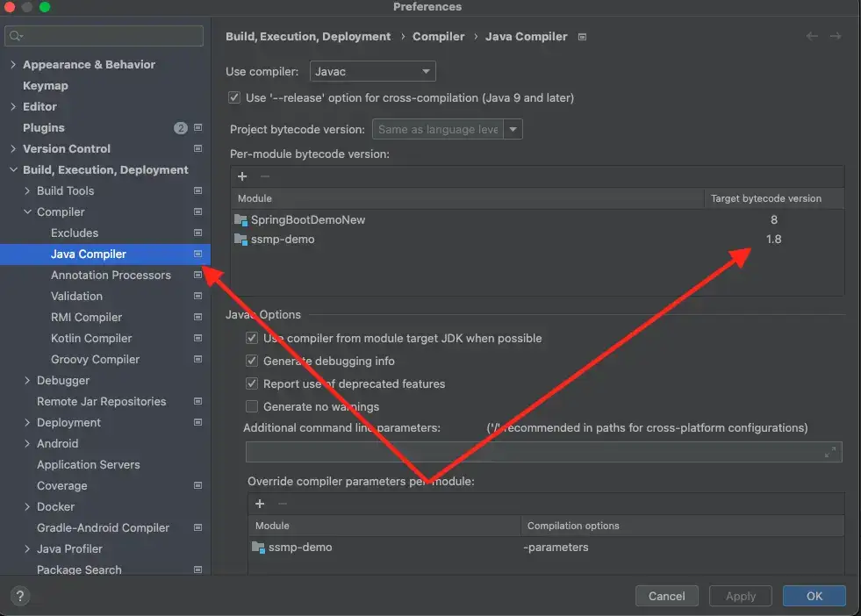
Task: Toggle Generate debugging info checkbox
Action: pyautogui.click(x=253, y=362)
